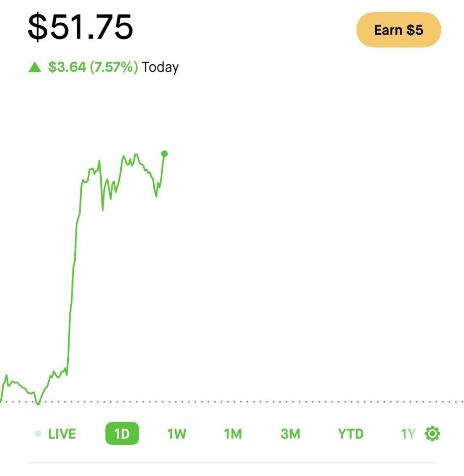This screenshot has width=464, height=476.
Task: Click the $3.64 (7.57%) gain text
Action: pos(93,67)
